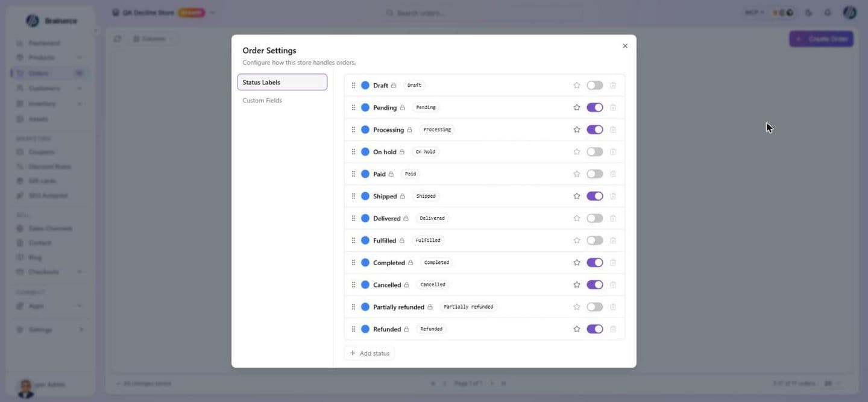Expand the Products sidebar chevron

pyautogui.click(x=80, y=58)
